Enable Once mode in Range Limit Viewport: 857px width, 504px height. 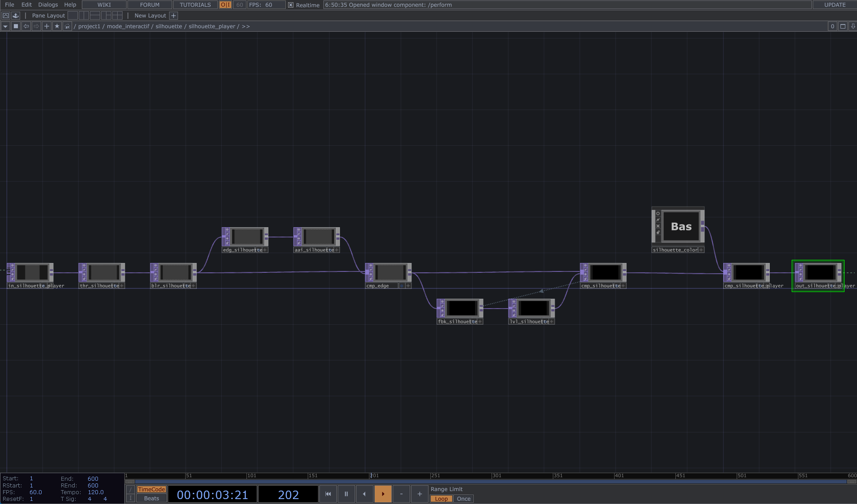(463, 499)
